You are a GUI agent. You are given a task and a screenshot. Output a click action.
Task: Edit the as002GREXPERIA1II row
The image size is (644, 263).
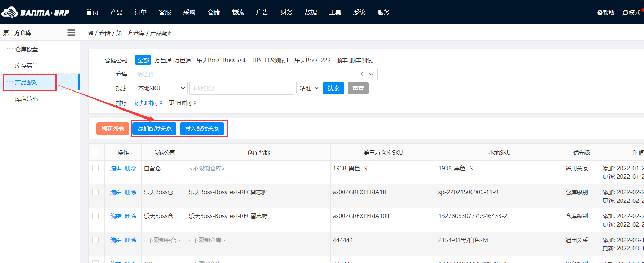pyautogui.click(x=116, y=192)
